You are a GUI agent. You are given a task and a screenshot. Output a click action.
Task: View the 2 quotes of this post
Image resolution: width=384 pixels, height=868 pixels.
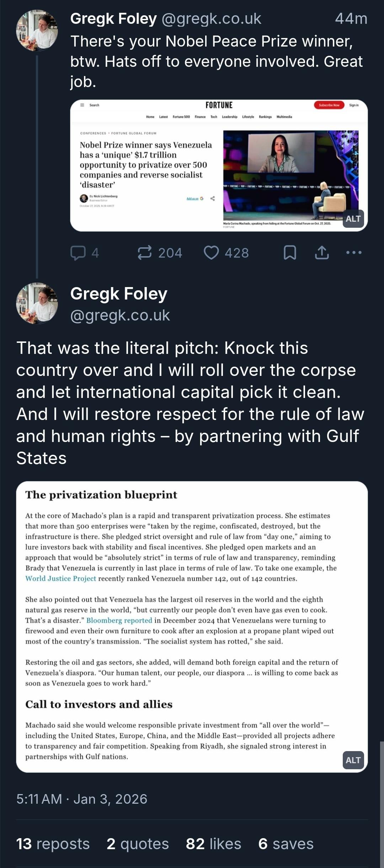(x=138, y=844)
